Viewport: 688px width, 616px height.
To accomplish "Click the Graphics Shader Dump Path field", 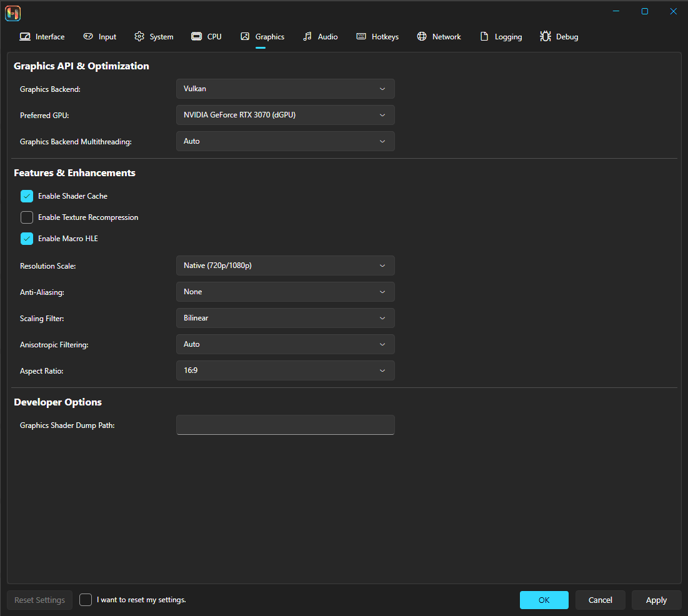I will coord(285,425).
